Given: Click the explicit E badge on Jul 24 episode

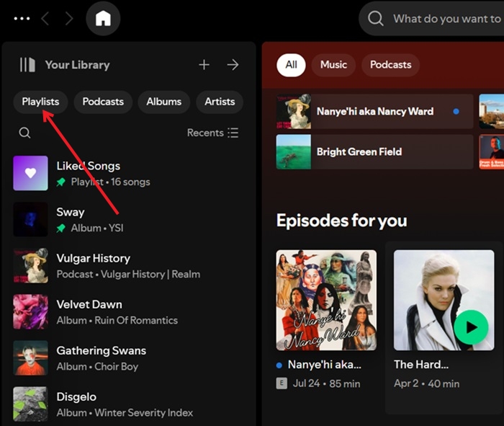Looking at the screenshot, I should pos(282,383).
